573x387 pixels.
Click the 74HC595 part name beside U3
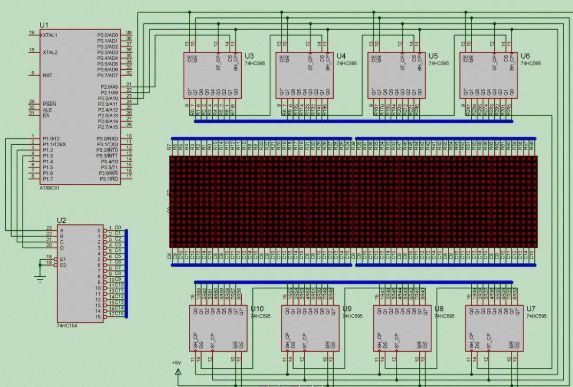(255, 63)
